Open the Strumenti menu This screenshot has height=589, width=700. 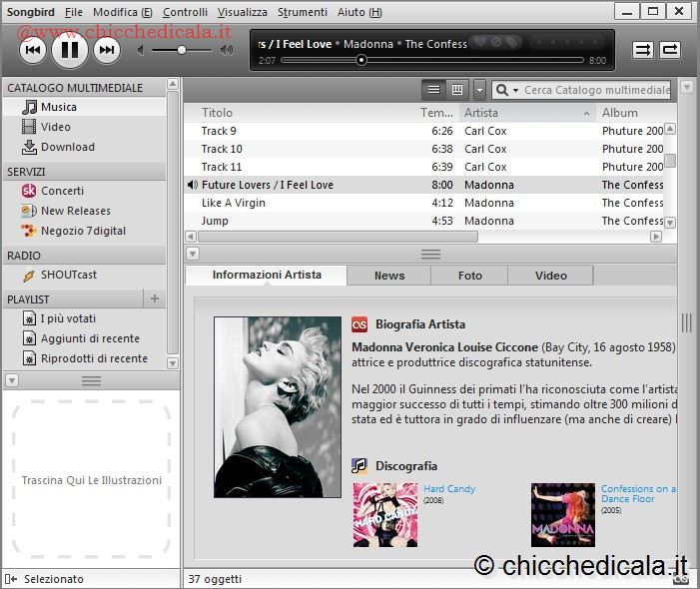coord(302,12)
